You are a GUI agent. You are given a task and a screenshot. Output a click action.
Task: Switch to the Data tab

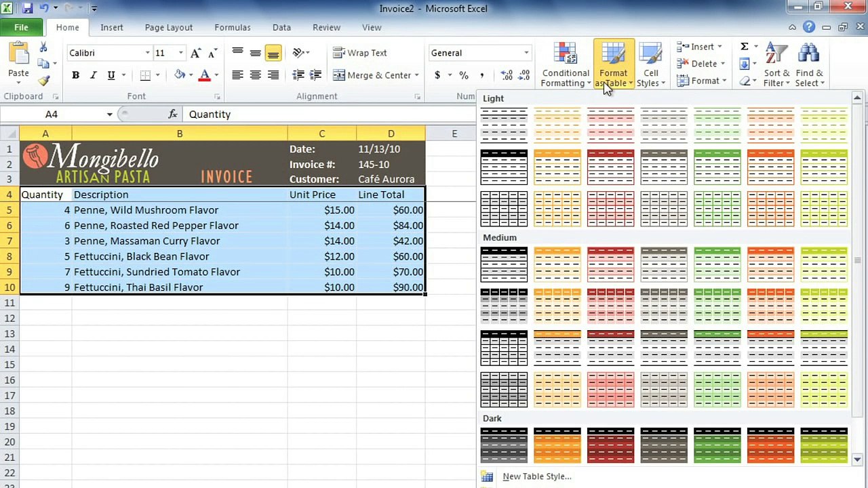click(281, 28)
